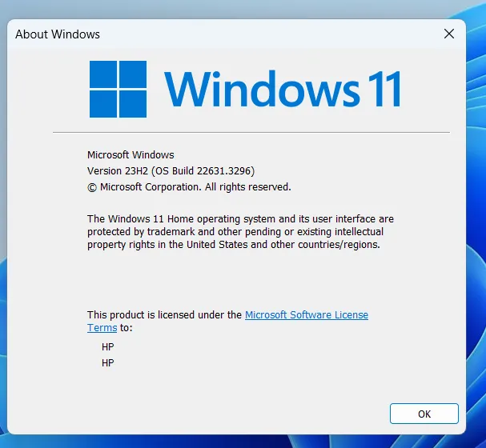Click the horizontal separator line below logo
Viewport: 486px width, 448px height.
point(251,132)
